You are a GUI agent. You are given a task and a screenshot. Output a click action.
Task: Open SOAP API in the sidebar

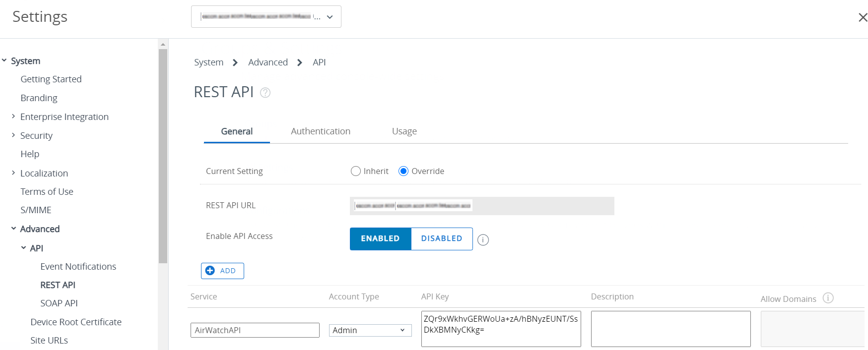pos(59,303)
